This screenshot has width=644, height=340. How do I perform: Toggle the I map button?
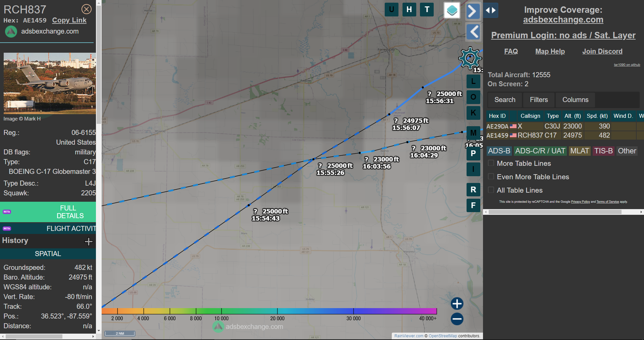click(473, 169)
